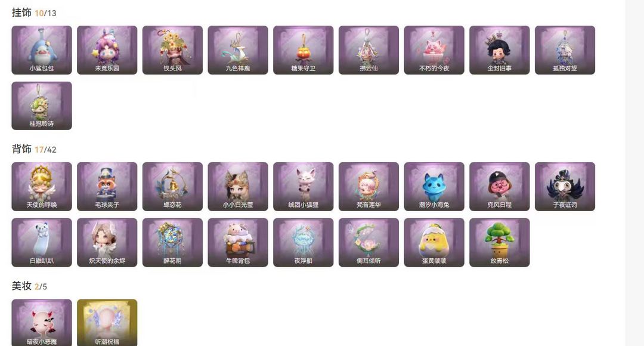
Task: Select the 不朽的今夜 pink cat pendant
Action: 434,50
